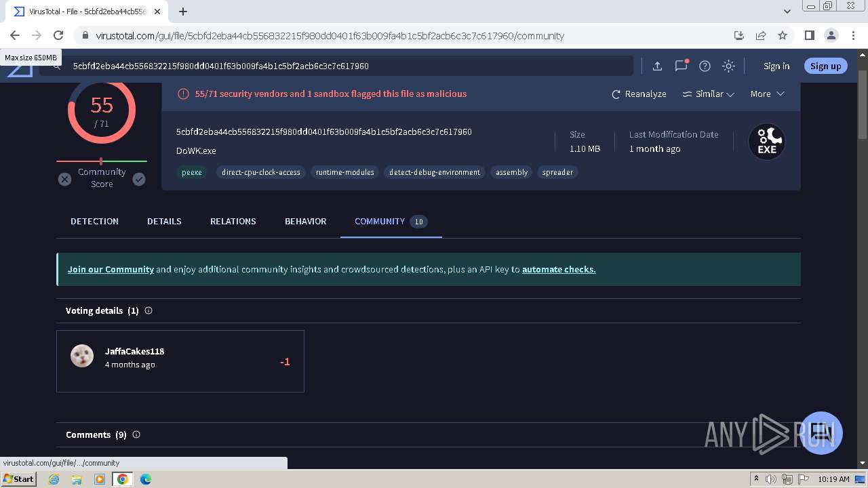Open the Windows Start button

[19, 479]
